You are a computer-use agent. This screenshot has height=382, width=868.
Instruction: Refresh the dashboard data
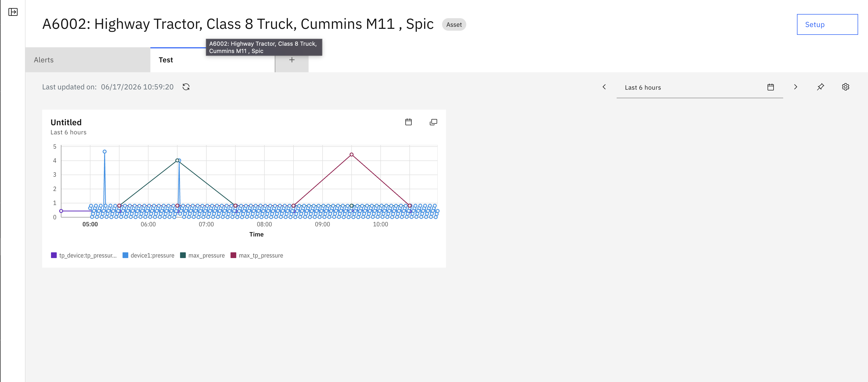point(186,87)
